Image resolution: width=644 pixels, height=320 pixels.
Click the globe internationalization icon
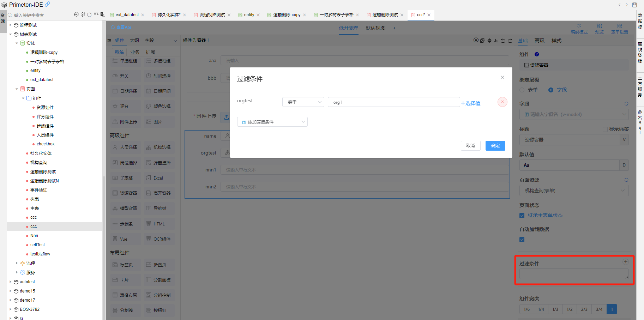point(489,41)
